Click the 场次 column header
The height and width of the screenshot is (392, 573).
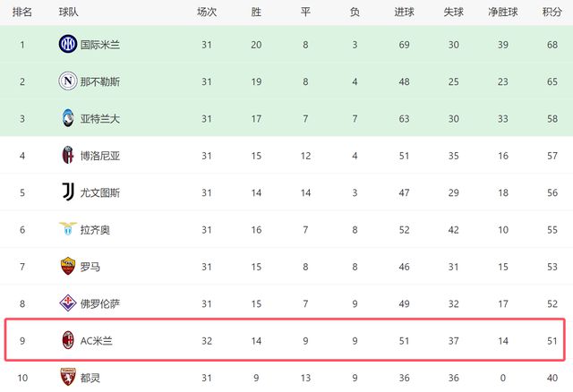(207, 13)
